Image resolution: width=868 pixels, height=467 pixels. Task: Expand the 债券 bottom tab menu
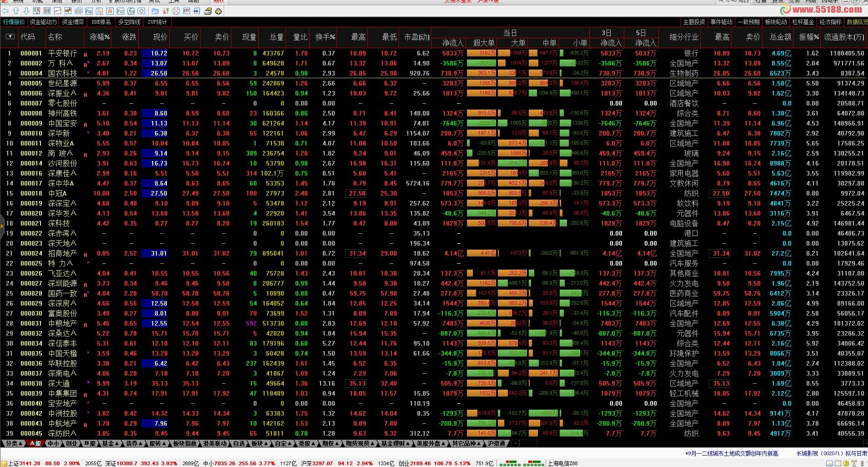(x=134, y=443)
